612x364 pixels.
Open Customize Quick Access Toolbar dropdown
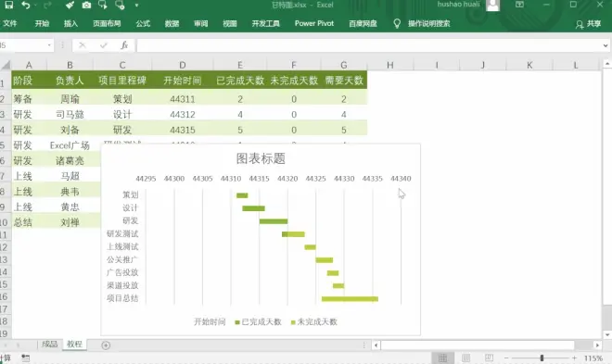pyautogui.click(x=136, y=5)
